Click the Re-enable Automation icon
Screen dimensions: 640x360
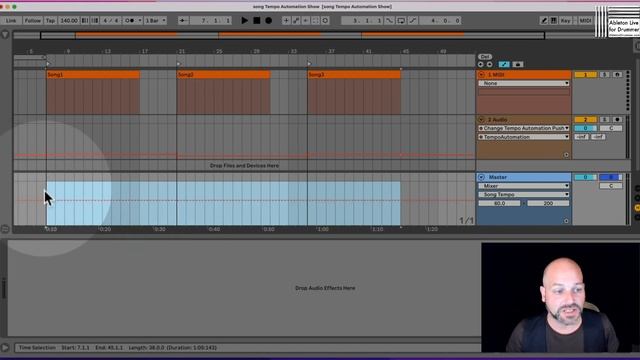click(x=306, y=20)
